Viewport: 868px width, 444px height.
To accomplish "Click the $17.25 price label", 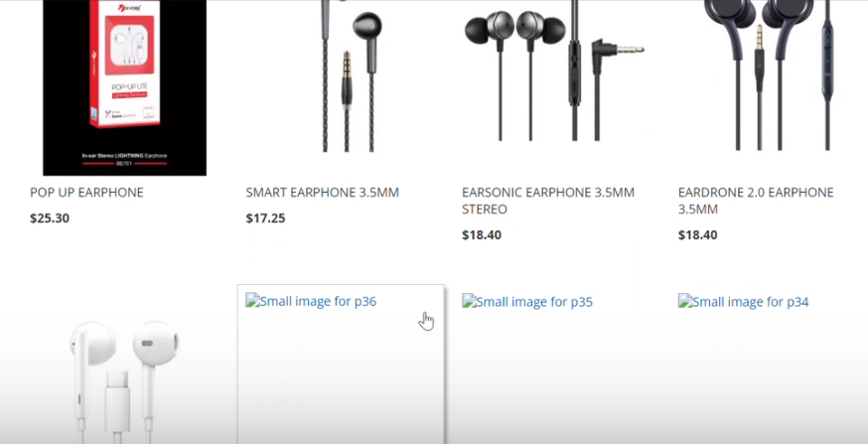I will 266,219.
